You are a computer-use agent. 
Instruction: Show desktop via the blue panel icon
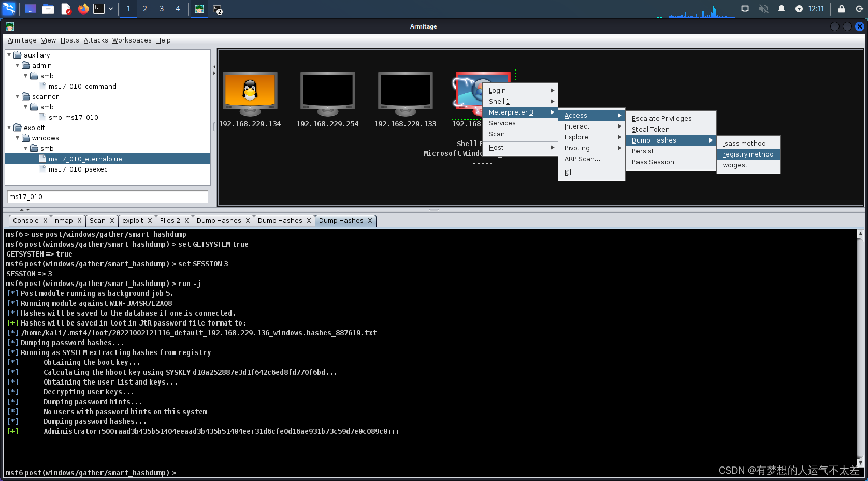31,9
